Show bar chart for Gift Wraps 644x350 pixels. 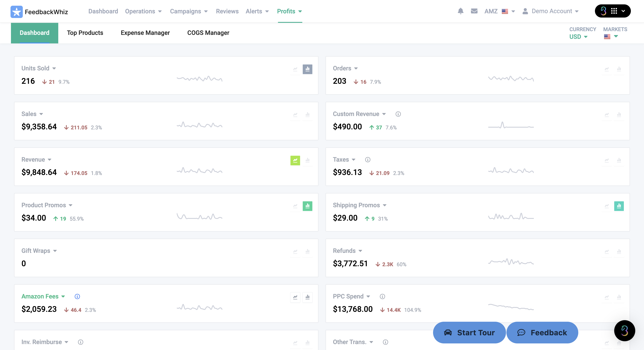click(307, 252)
